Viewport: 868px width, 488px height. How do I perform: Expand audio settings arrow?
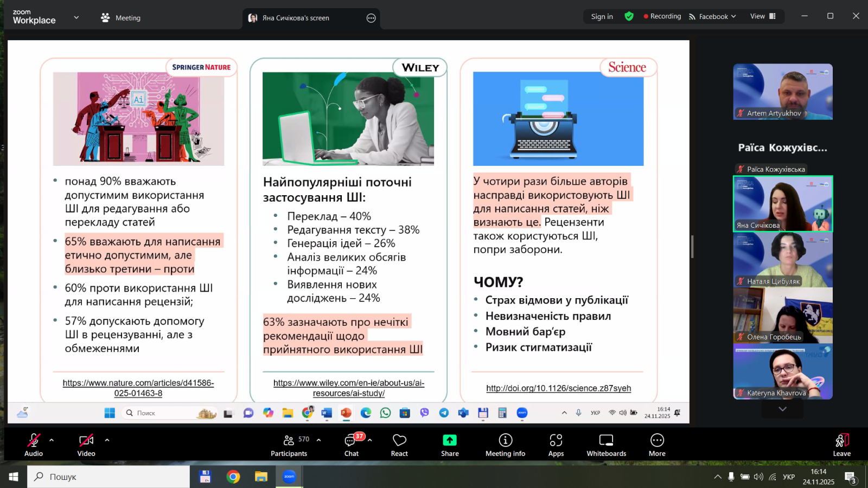52,440
